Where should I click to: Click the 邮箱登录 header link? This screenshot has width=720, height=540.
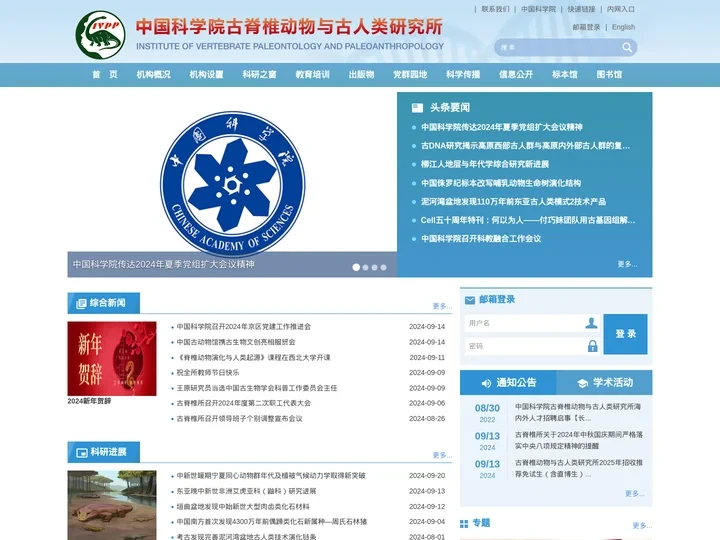pos(586,27)
